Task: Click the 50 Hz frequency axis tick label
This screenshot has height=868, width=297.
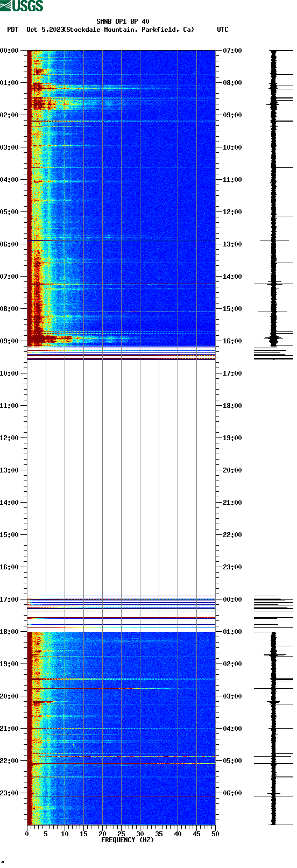Action: pos(215,834)
